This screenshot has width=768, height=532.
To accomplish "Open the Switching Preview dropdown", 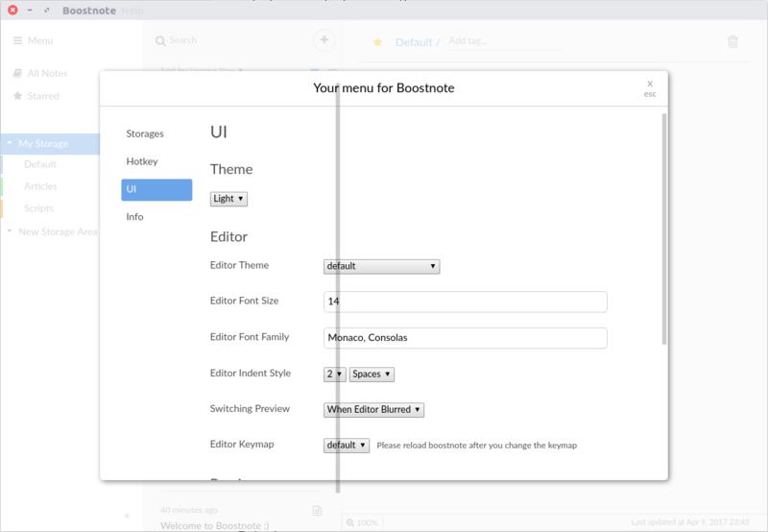I will coord(373,409).
